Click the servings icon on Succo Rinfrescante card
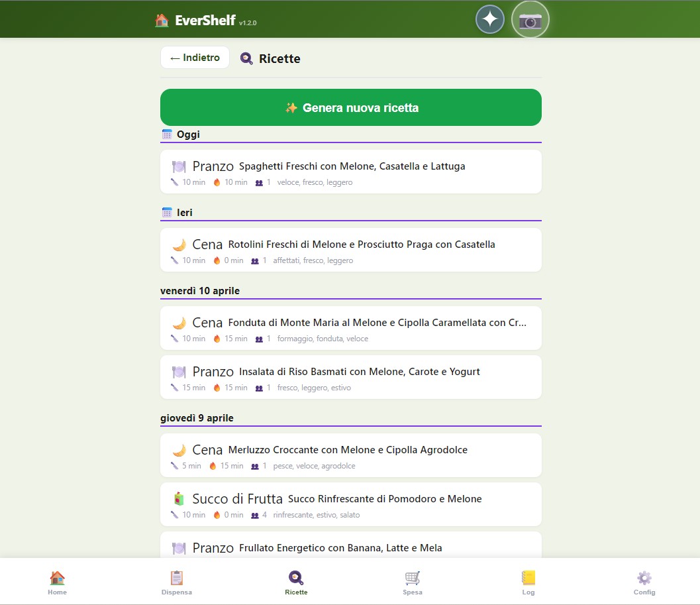 255,515
